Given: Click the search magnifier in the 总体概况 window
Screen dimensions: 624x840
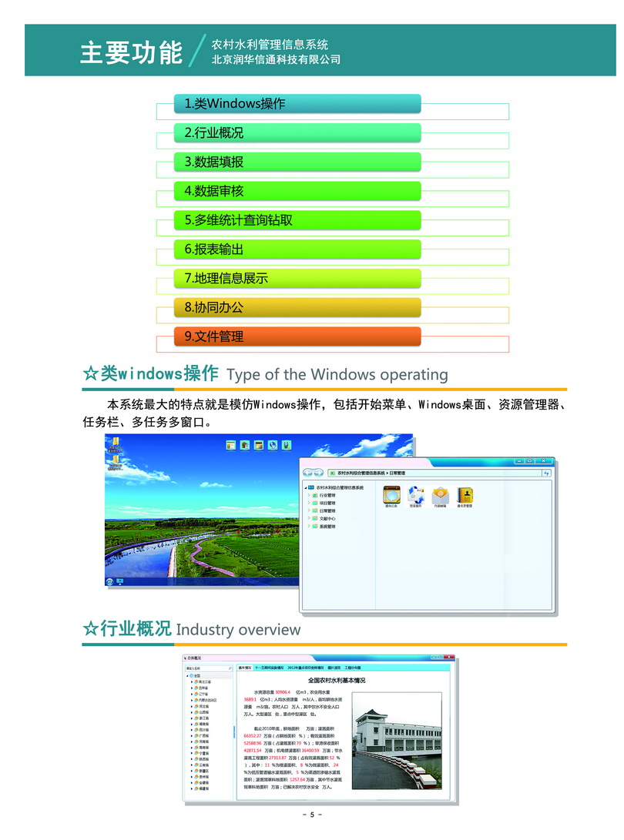Looking at the screenshot, I should point(230,668).
